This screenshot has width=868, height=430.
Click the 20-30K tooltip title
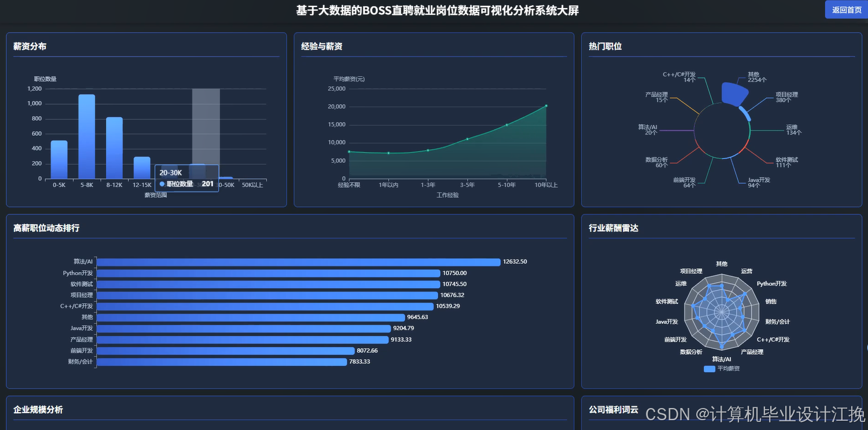click(171, 173)
